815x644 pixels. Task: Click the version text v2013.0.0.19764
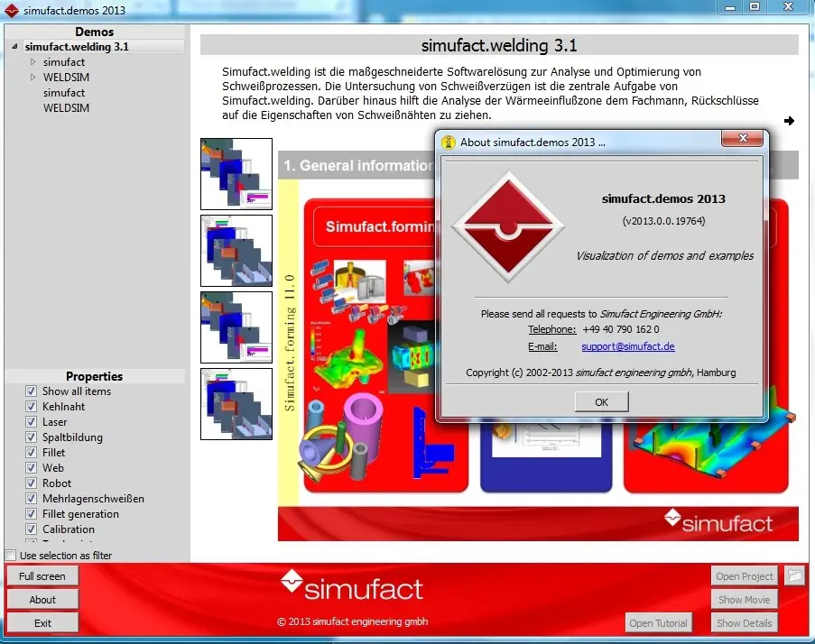point(663,221)
